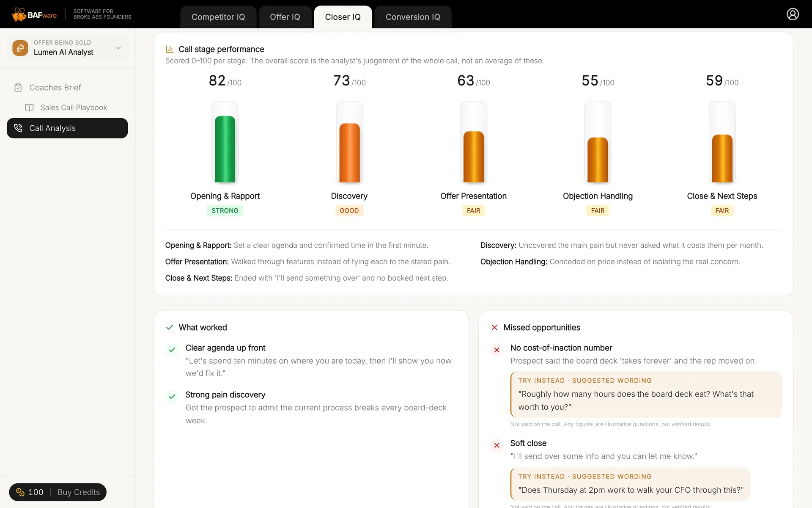The width and height of the screenshot is (812, 508).
Task: Click the orange Lumen AI Analyst offer icon
Action: coord(20,48)
